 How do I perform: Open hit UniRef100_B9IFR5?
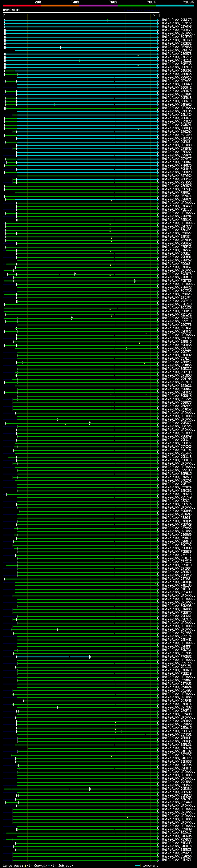point(177,37)
